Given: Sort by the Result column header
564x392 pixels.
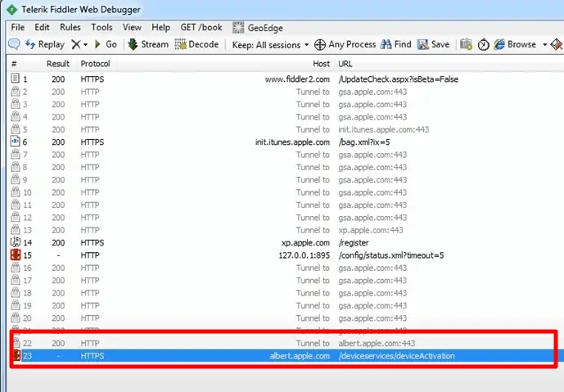Looking at the screenshot, I should 58,64.
